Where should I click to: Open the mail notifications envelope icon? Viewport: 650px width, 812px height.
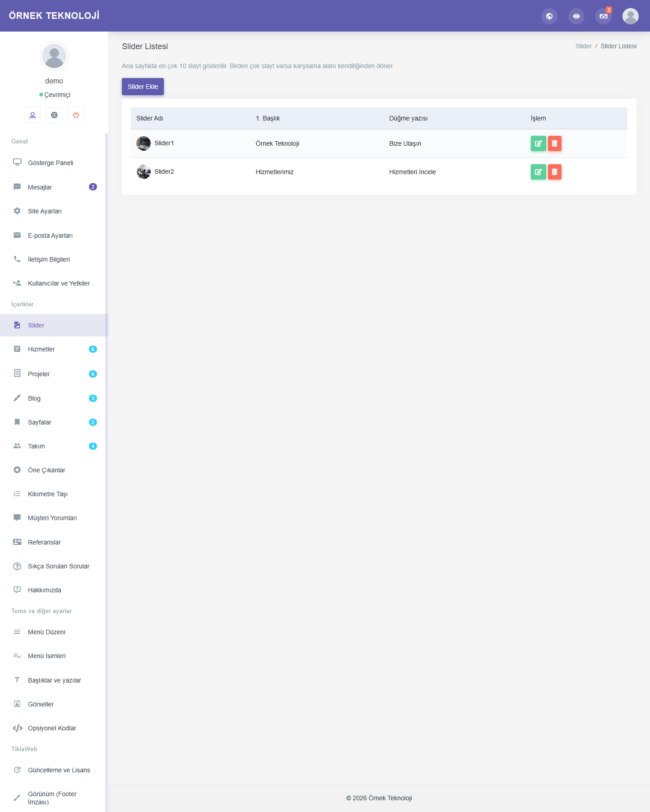click(x=604, y=16)
